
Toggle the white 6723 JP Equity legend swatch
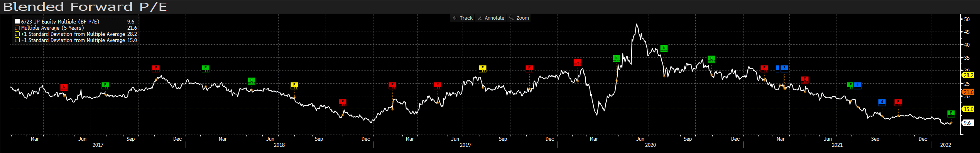[x=17, y=22]
